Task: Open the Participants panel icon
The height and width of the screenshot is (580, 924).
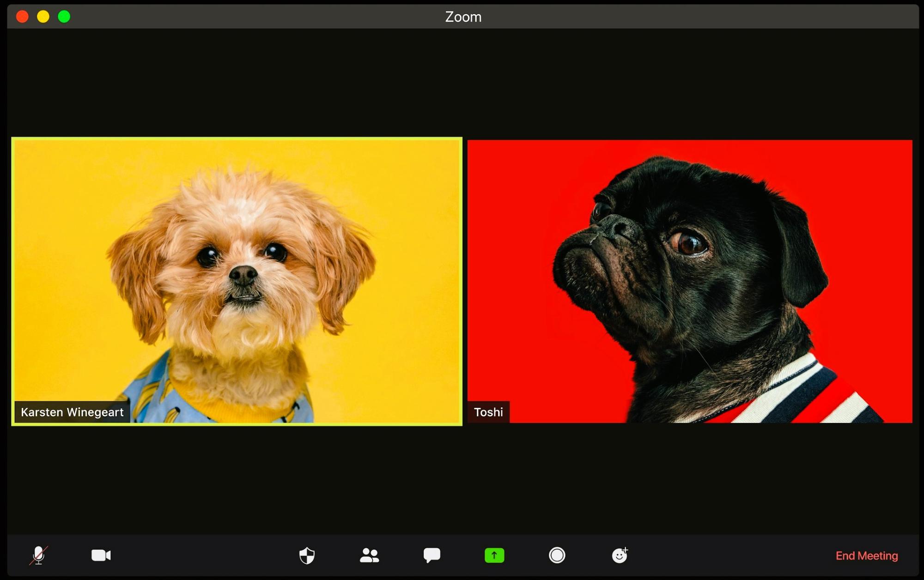Action: [x=369, y=555]
